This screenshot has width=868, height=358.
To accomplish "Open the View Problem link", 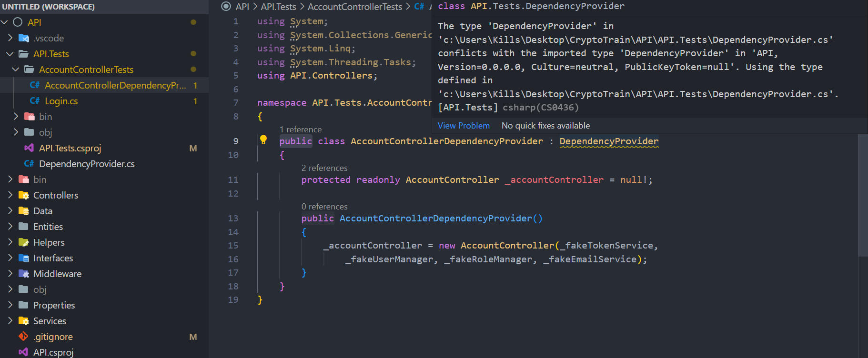I will tap(464, 126).
